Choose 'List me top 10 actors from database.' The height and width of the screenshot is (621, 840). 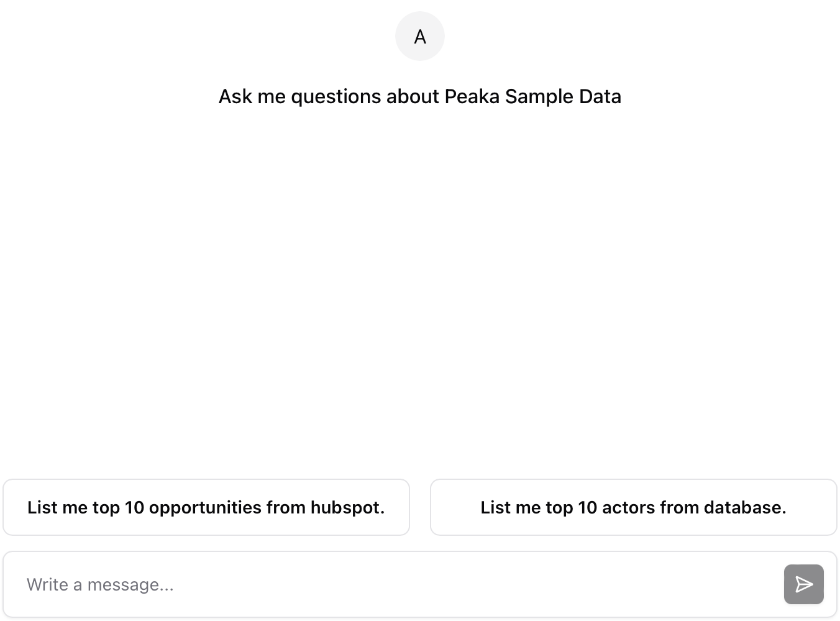coord(634,507)
